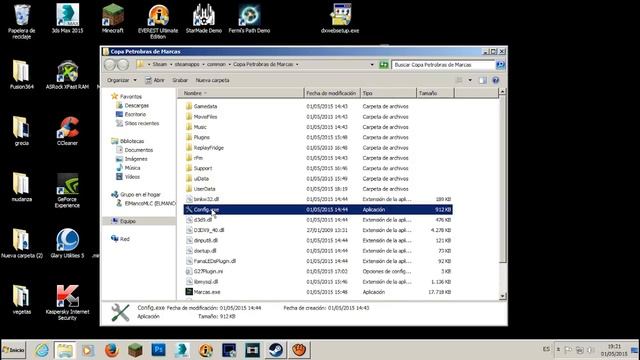Click the language indicator ES in tray

(546, 349)
